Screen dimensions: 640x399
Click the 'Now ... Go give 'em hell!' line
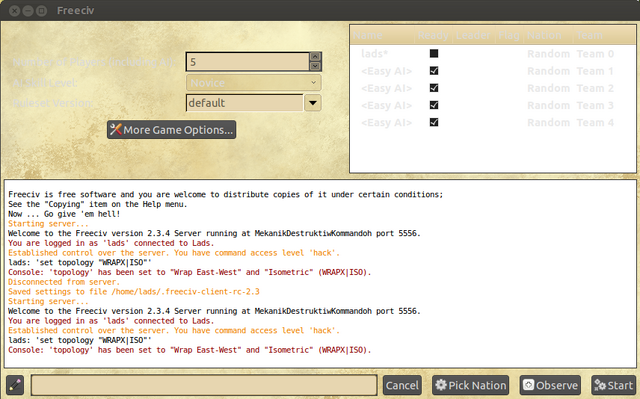click(64, 214)
